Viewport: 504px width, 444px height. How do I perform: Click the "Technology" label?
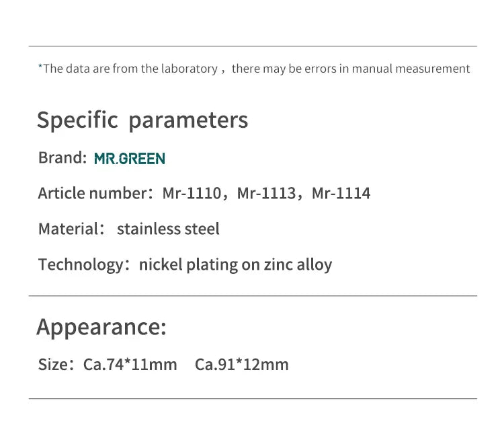click(80, 264)
